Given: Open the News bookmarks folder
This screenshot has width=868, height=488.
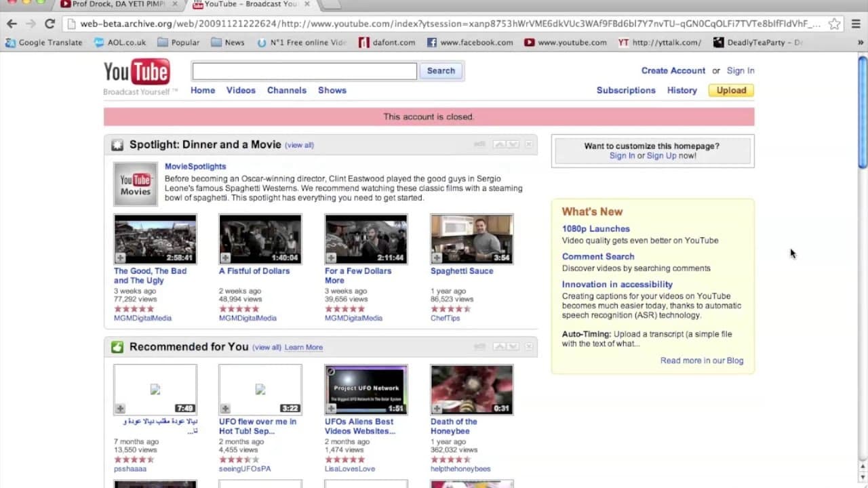Looking at the screenshot, I should (228, 43).
